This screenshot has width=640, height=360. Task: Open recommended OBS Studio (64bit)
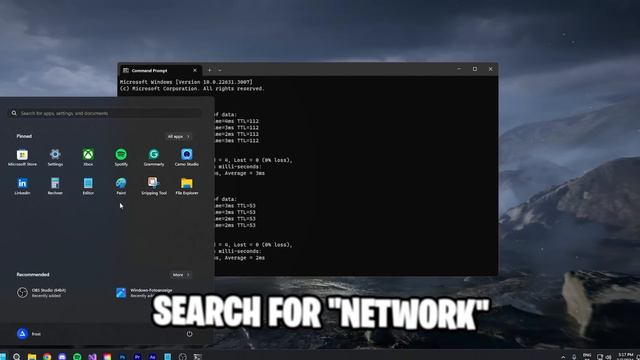click(x=42, y=293)
